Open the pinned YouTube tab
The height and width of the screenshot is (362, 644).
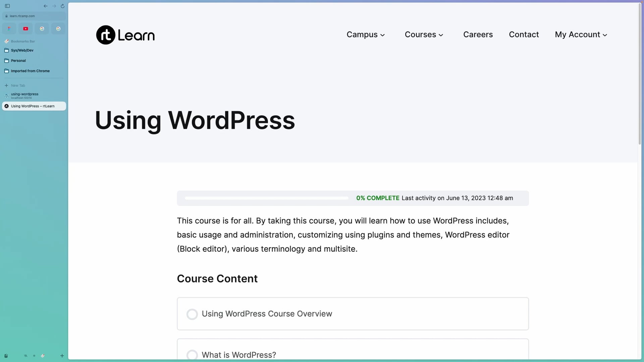[x=25, y=28]
